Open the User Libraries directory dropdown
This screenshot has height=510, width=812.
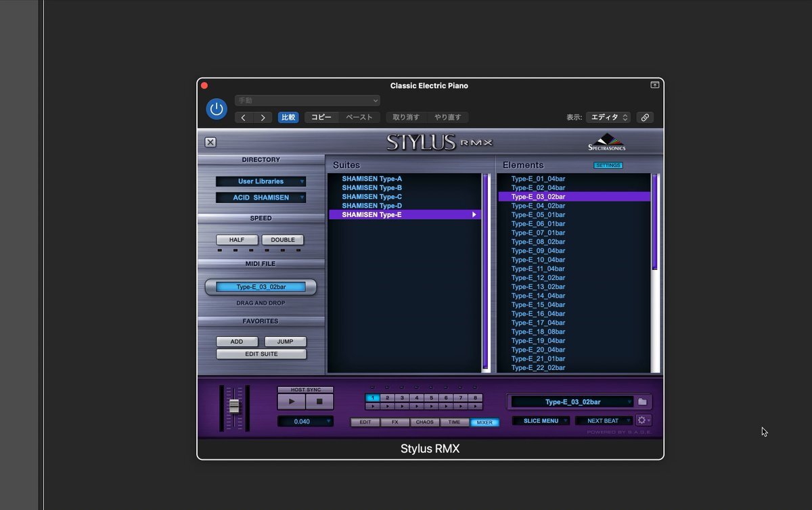tap(261, 181)
